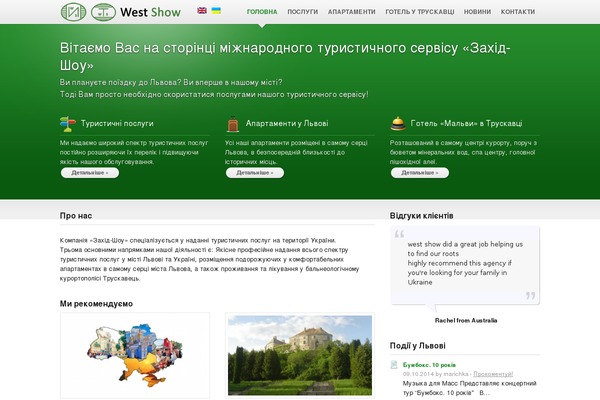Click the castle on hill photo thumbnail
Viewport: 600px width, 400px height.
[x=300, y=355]
